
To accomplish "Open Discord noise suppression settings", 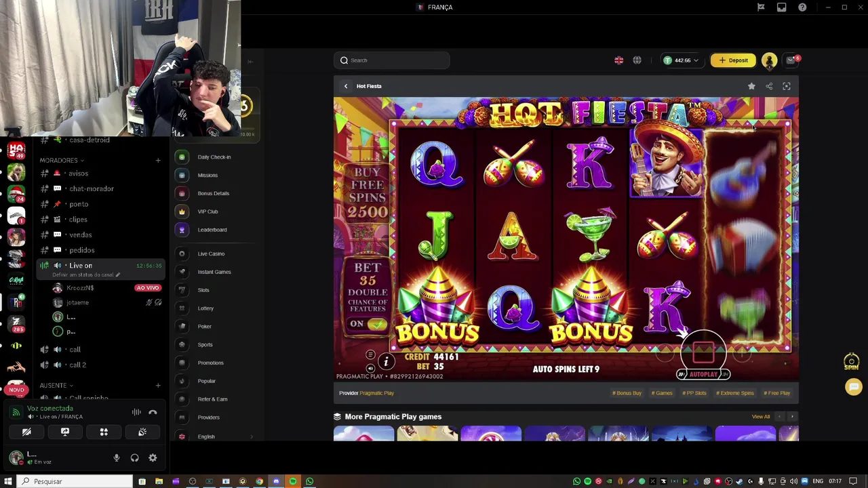I will point(136,412).
